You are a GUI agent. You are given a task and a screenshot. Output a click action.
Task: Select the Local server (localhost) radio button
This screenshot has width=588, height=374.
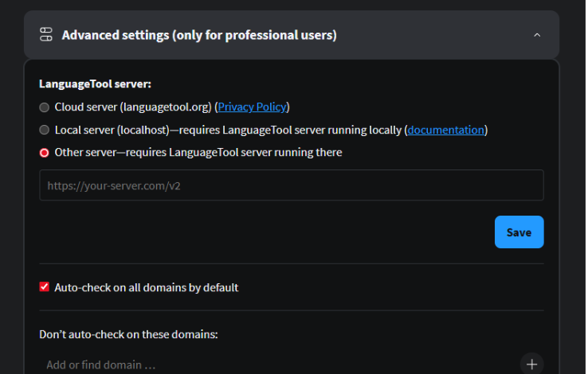coord(45,130)
